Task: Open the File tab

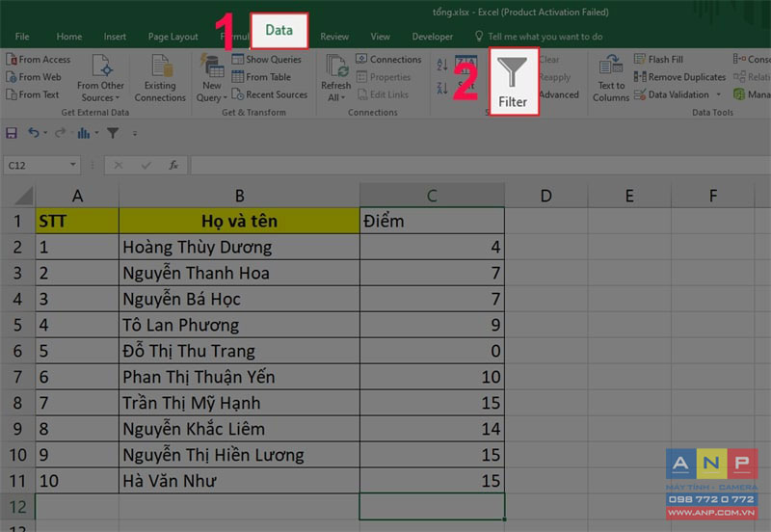Action: [x=22, y=37]
